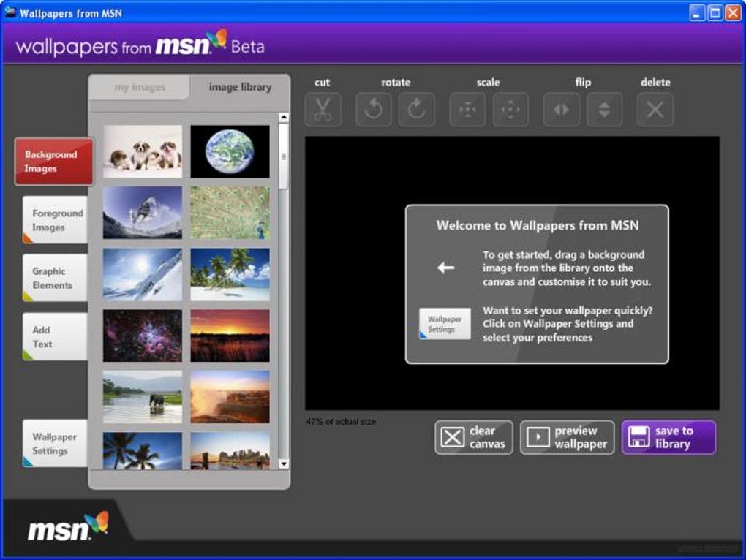Select the Earth globe thumbnail

pos(230,151)
